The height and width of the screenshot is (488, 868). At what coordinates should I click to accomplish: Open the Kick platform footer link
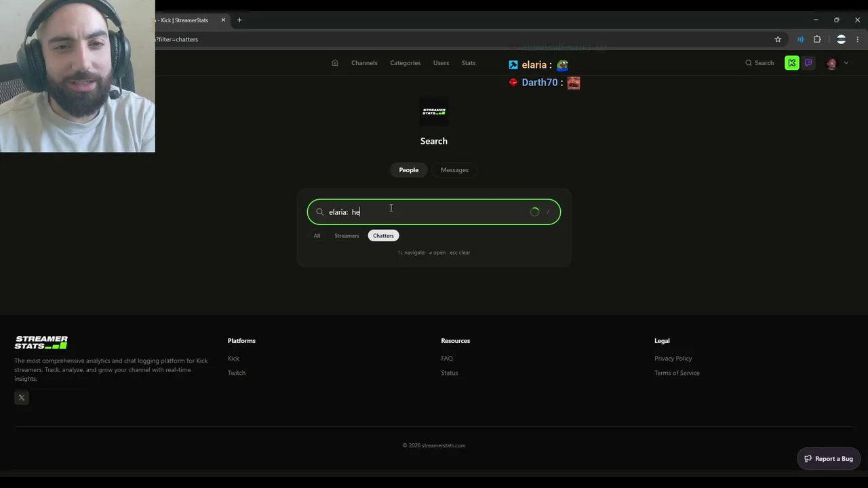click(x=233, y=359)
